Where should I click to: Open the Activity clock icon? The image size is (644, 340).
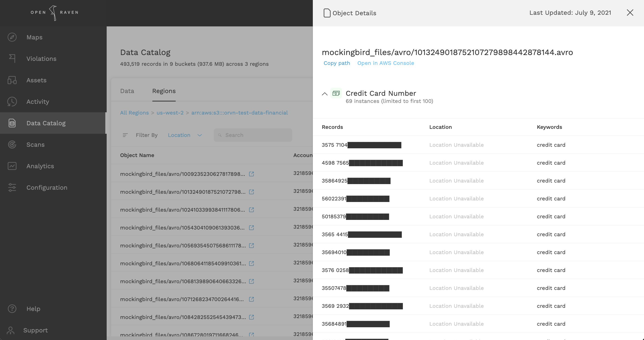12,102
